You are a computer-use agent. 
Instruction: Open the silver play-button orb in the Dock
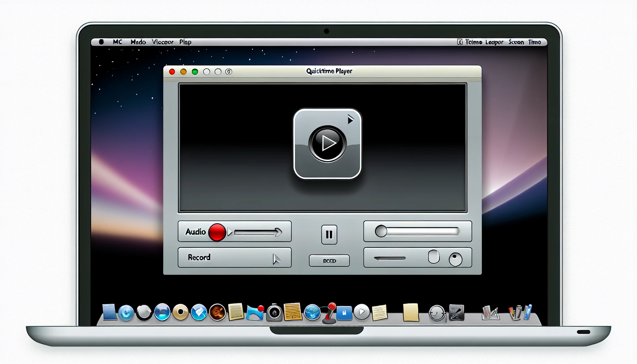[362, 312]
